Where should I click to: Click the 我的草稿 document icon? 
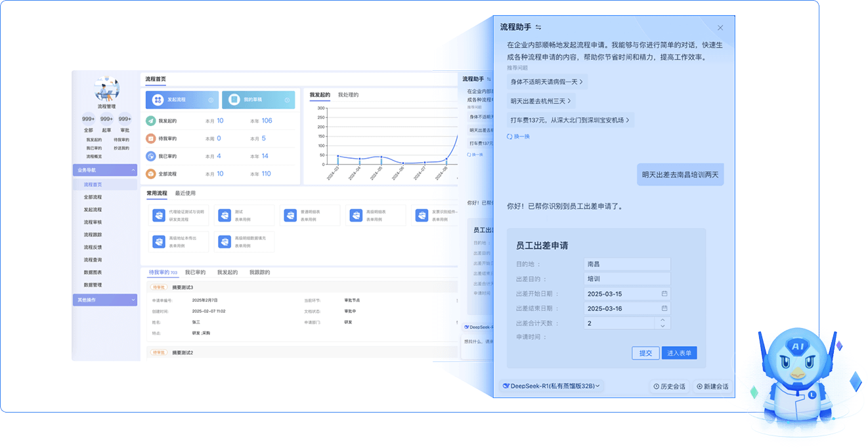tap(234, 100)
